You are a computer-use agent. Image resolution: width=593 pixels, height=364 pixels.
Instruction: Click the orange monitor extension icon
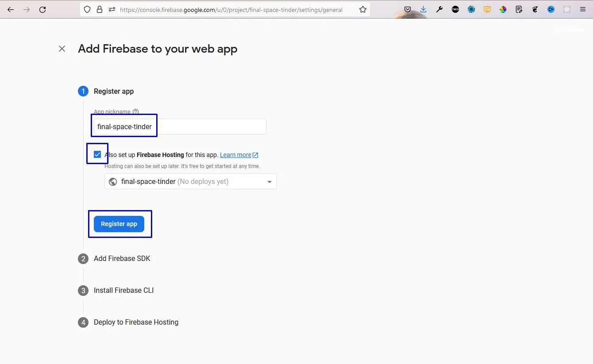click(x=487, y=9)
